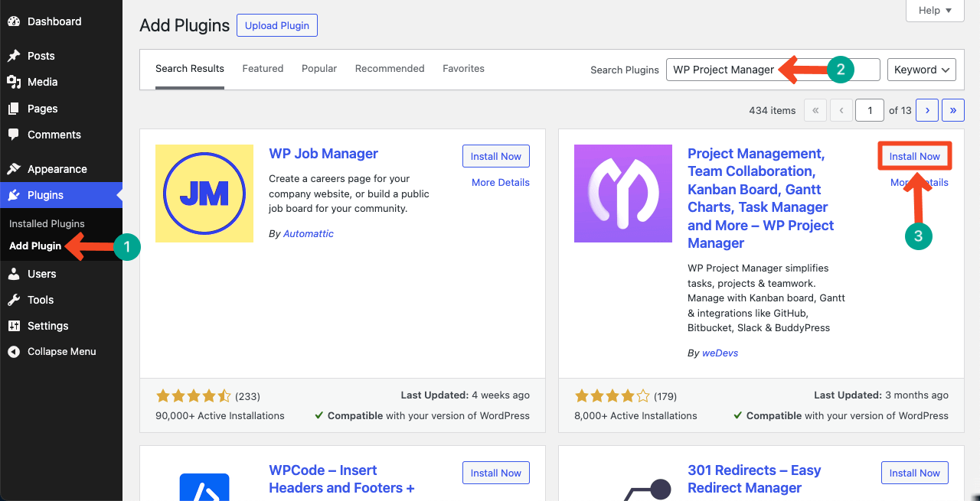Screen dimensions: 980x501
Task: Click the Upload Plugin button
Action: click(277, 25)
